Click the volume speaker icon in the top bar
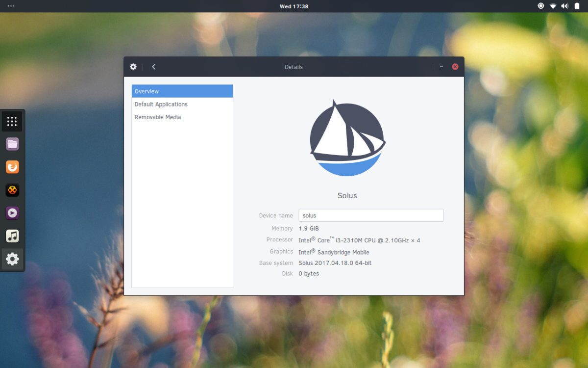Image resolution: width=588 pixels, height=368 pixels. point(564,6)
